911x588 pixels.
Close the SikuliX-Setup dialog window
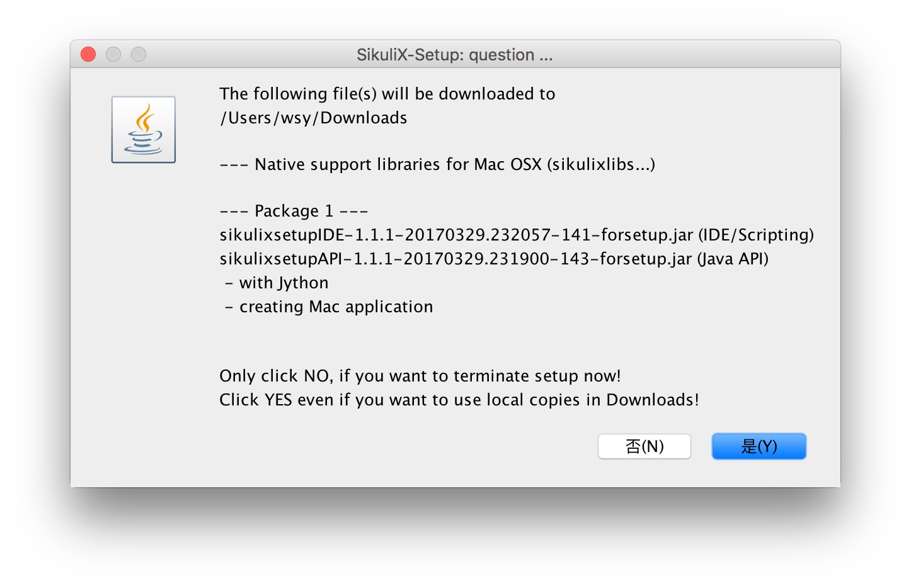88,55
